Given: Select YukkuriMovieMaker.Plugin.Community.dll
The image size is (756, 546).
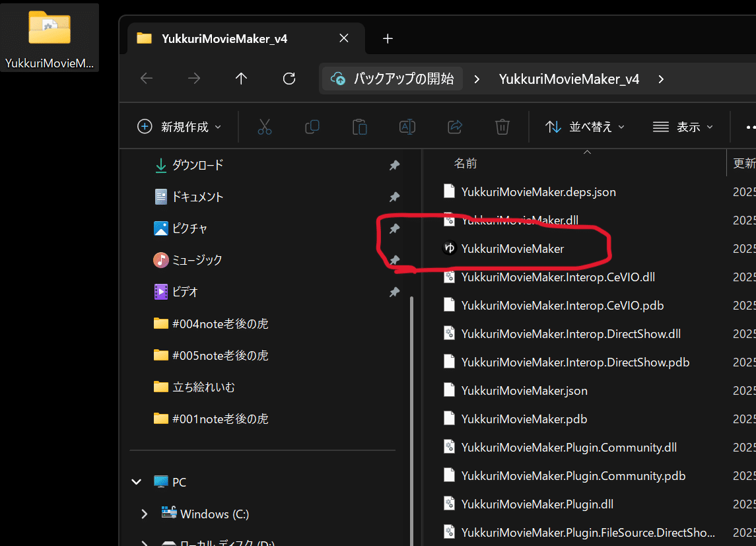Looking at the screenshot, I should (569, 448).
